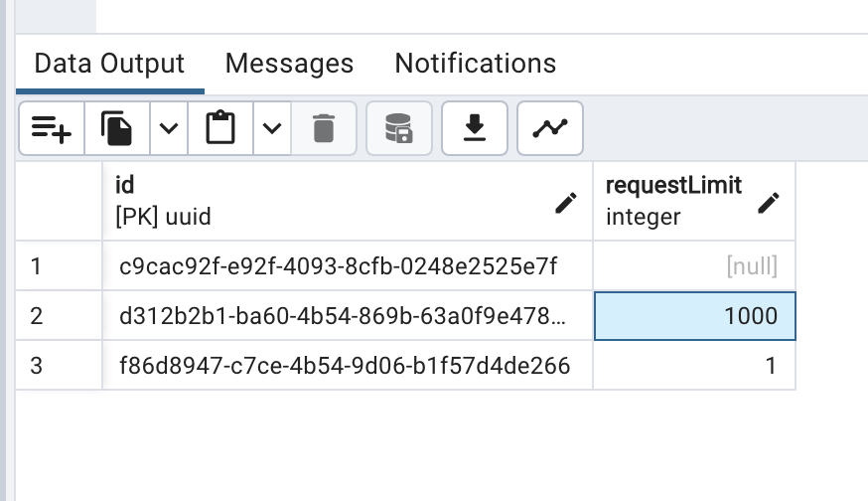Select row number 3 header

coord(59,366)
